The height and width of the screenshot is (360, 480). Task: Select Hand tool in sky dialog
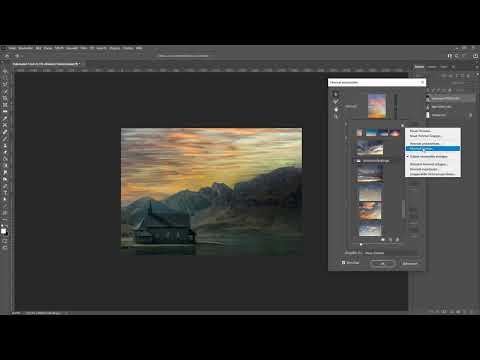coord(336,109)
